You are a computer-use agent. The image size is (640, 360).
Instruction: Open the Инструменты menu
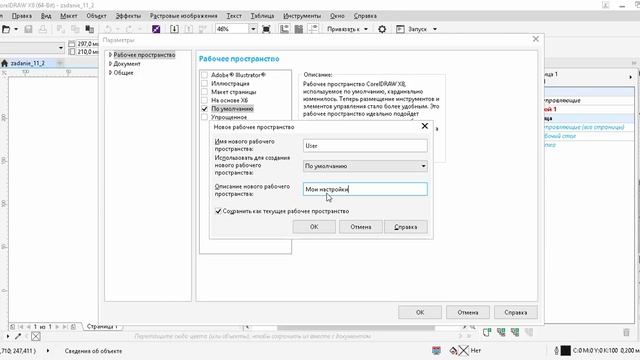coord(302,16)
